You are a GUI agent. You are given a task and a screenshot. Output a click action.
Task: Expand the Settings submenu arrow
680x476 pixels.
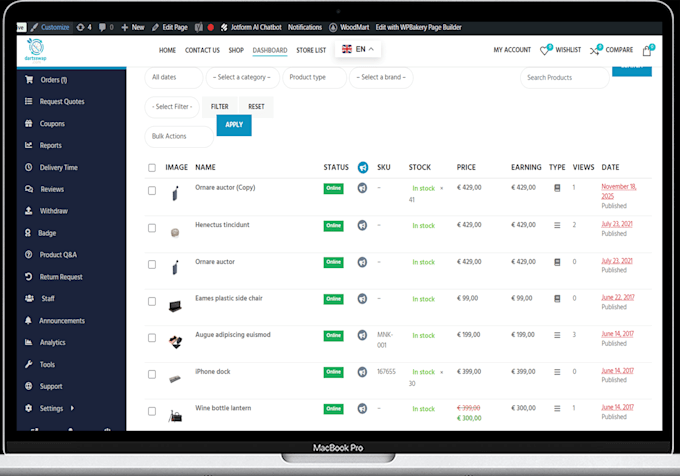point(72,408)
